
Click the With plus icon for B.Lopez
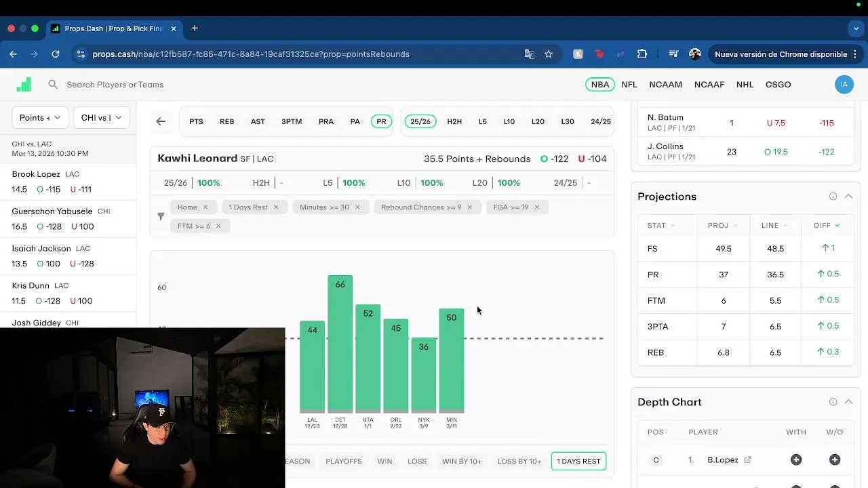pyautogui.click(x=796, y=460)
